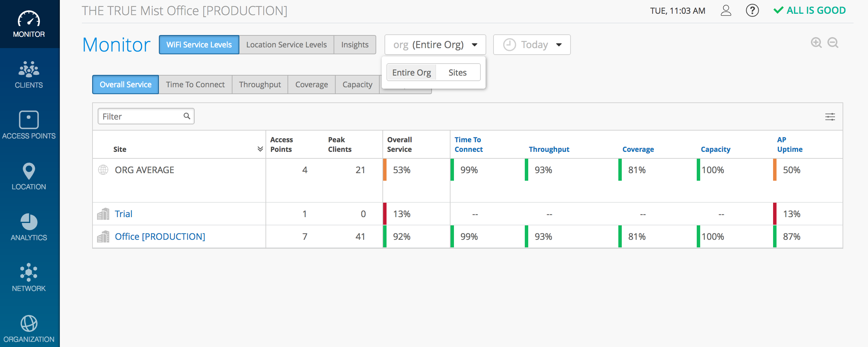Open the Network sidebar section
Image resolution: width=868 pixels, height=347 pixels.
click(x=29, y=278)
